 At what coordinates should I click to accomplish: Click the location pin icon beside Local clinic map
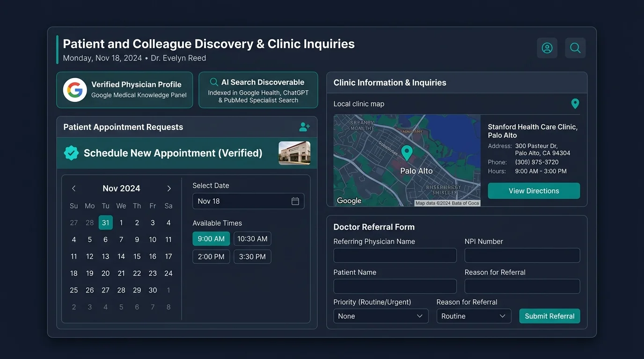[x=575, y=104]
